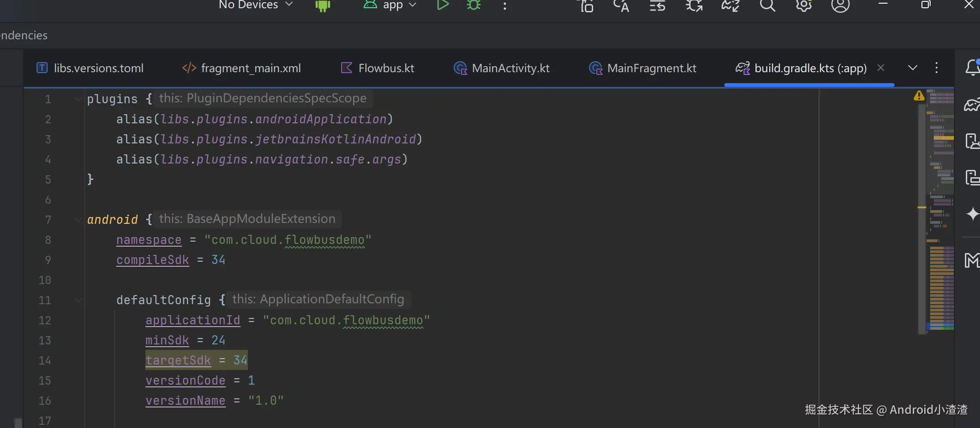Image resolution: width=980 pixels, height=428 pixels.
Task: Click the BaseAppModuleExtension inlay hint
Action: tap(247, 219)
